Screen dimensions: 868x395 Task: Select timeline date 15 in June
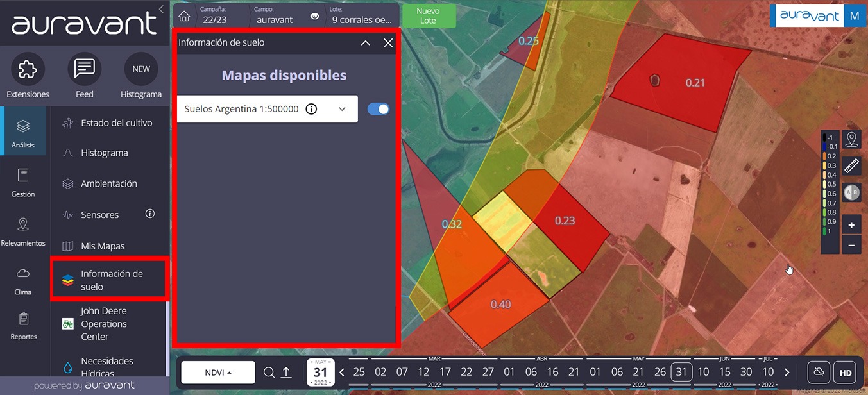[725, 372]
